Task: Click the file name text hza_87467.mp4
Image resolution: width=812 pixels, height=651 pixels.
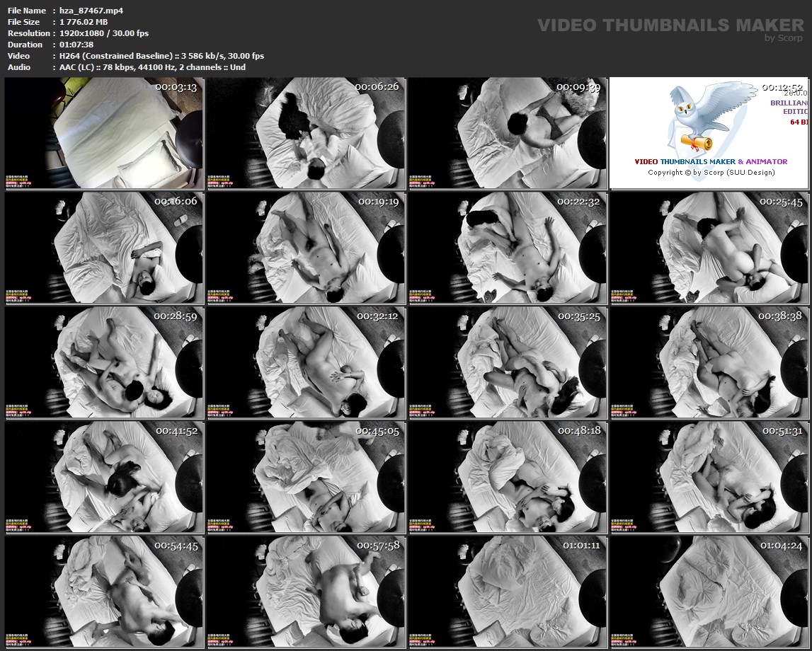Action: click(x=91, y=11)
